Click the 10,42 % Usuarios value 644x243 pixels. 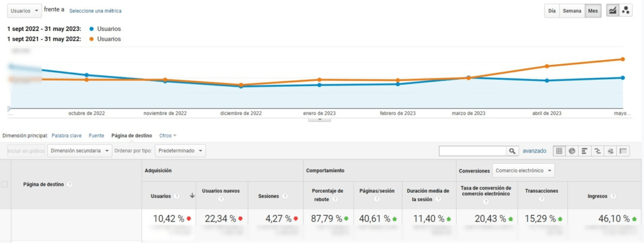pos(169,219)
